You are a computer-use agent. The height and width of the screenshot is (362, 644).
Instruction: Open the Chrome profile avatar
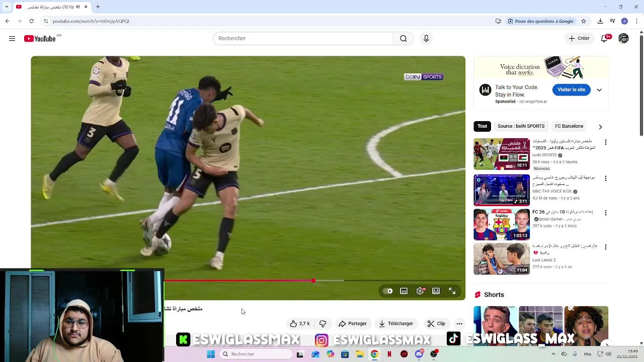pyautogui.click(x=624, y=21)
